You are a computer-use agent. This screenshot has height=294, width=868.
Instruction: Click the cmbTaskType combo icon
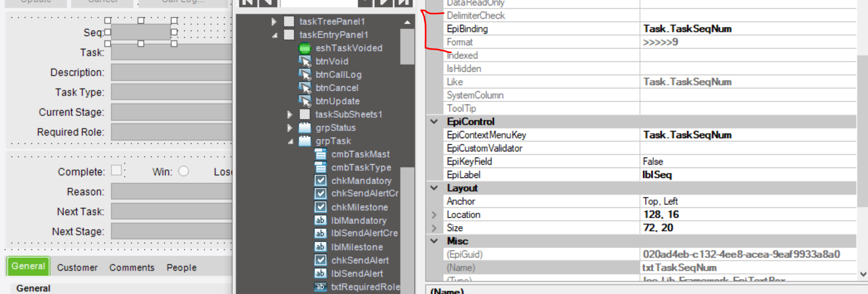tap(321, 167)
